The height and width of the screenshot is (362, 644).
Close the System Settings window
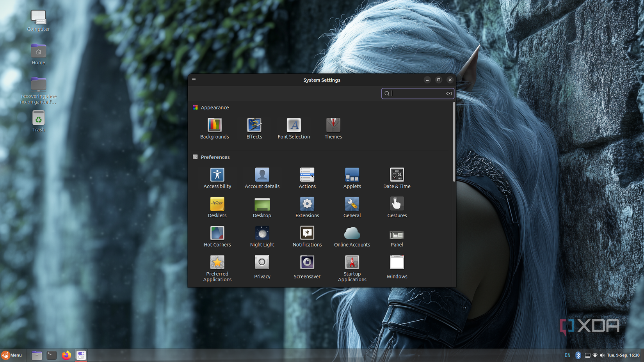(x=450, y=80)
